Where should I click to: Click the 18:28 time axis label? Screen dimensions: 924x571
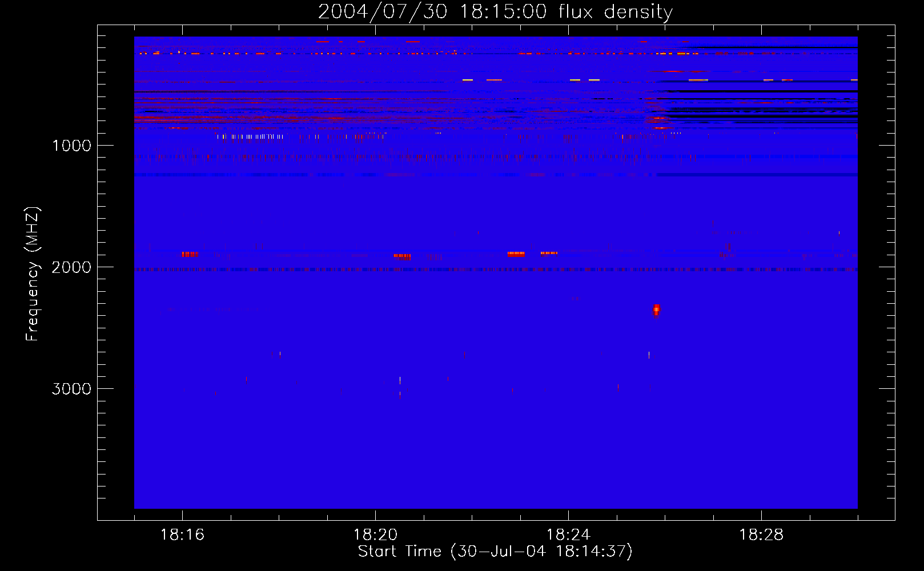click(x=761, y=535)
